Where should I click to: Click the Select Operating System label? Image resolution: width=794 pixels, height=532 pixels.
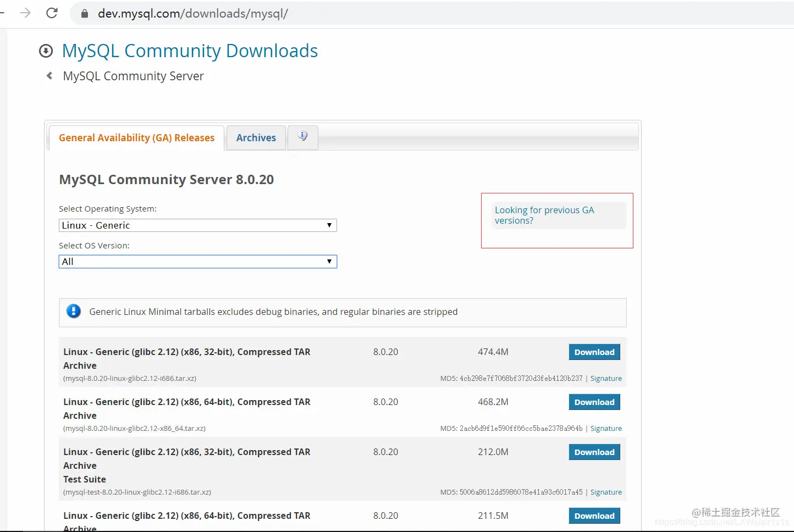pos(108,209)
